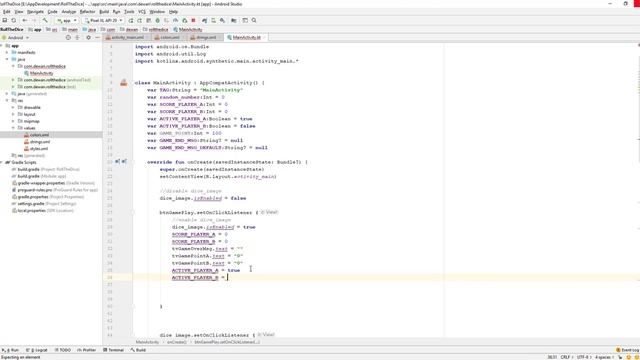640x360 pixels.
Task: Open the Build menu
Action: click(104, 12)
